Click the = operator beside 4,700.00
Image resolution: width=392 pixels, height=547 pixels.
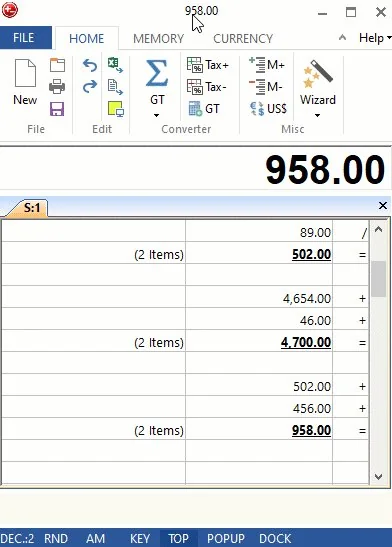362,343
